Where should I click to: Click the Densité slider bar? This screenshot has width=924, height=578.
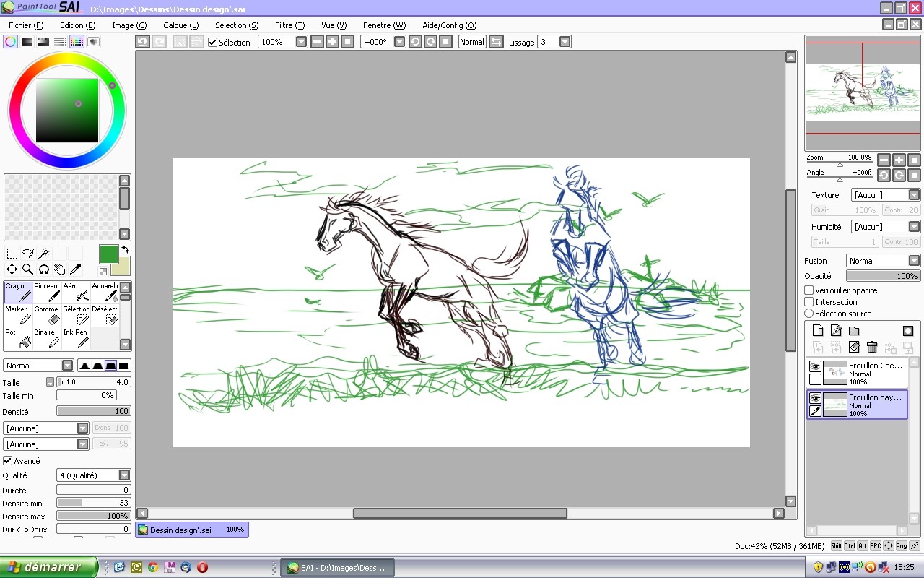click(x=93, y=411)
